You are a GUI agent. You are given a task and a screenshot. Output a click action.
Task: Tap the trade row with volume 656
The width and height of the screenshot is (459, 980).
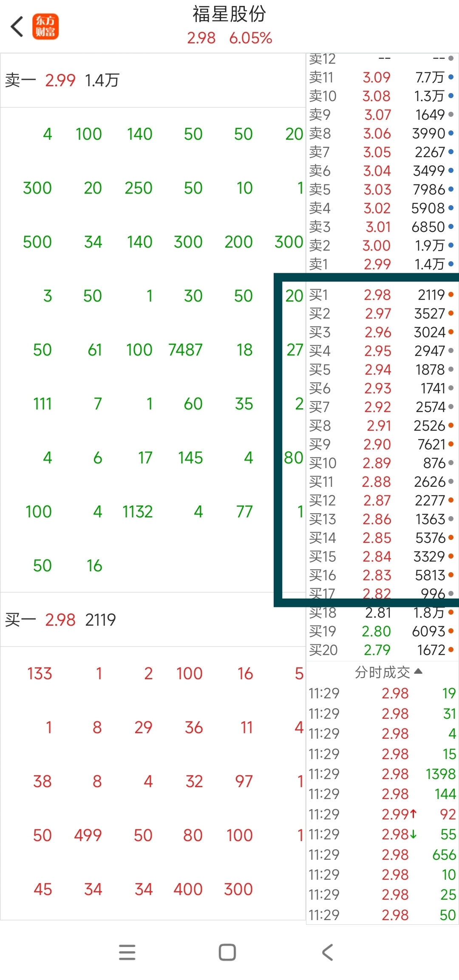click(382, 855)
